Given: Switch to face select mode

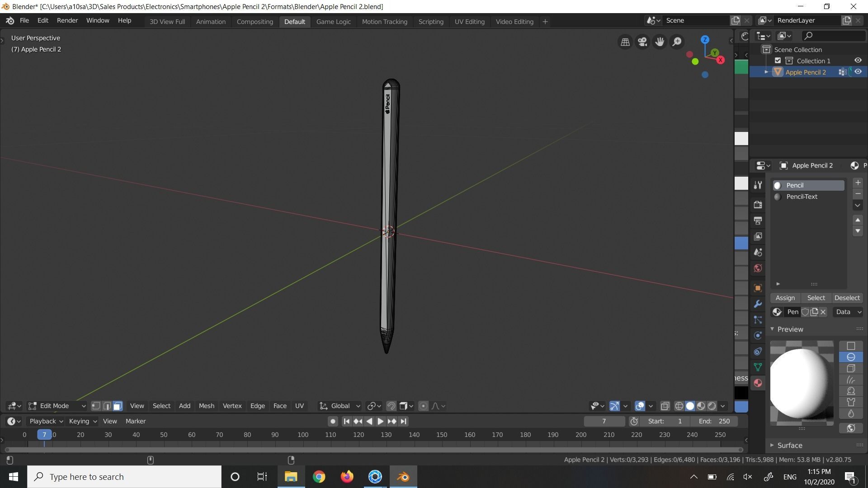Looking at the screenshot, I should tap(118, 406).
